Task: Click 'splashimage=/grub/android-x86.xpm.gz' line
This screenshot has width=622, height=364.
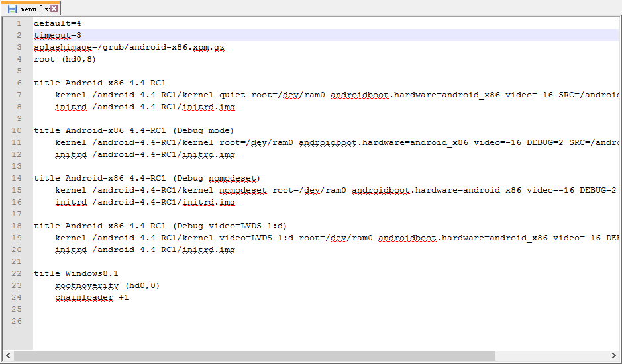Action: 129,47
